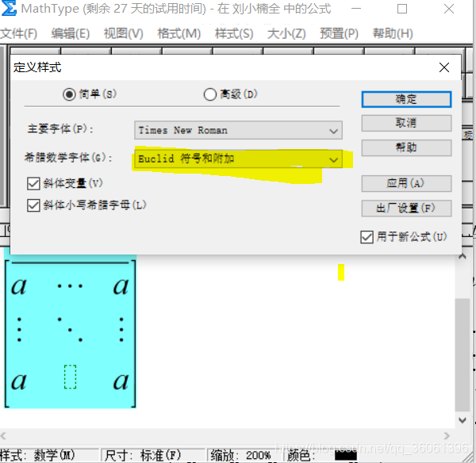Open the 编辑(E) menu
This screenshot has width=476, height=463.
[71, 33]
